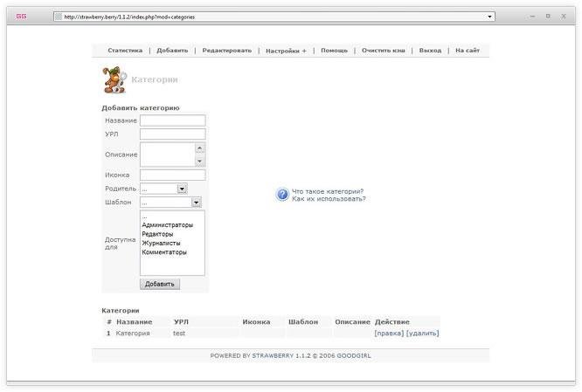Viewport: 582px width, 392px height.
Task: Click the Действие column header
Action: pyautogui.click(x=392, y=322)
